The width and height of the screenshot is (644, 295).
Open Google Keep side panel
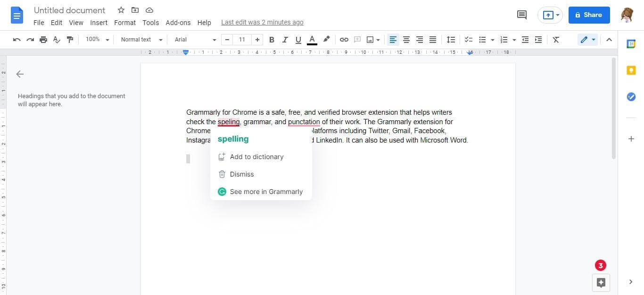(631, 70)
